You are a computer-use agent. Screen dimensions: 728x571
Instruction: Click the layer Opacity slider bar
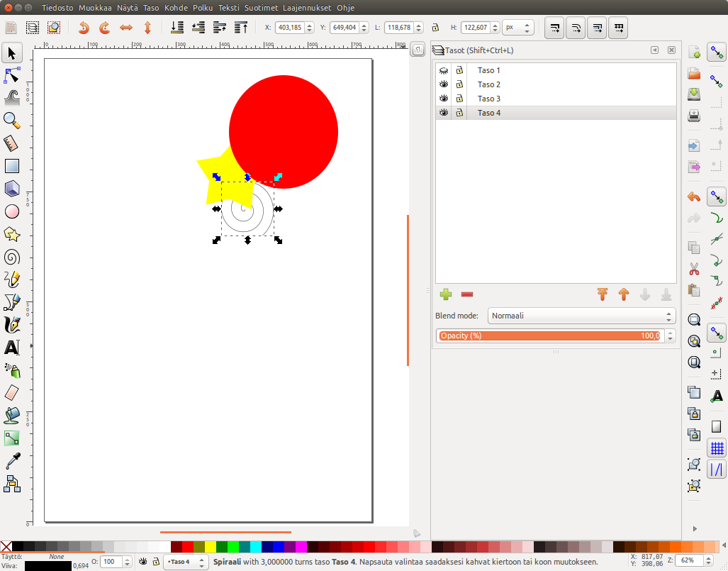[549, 336]
